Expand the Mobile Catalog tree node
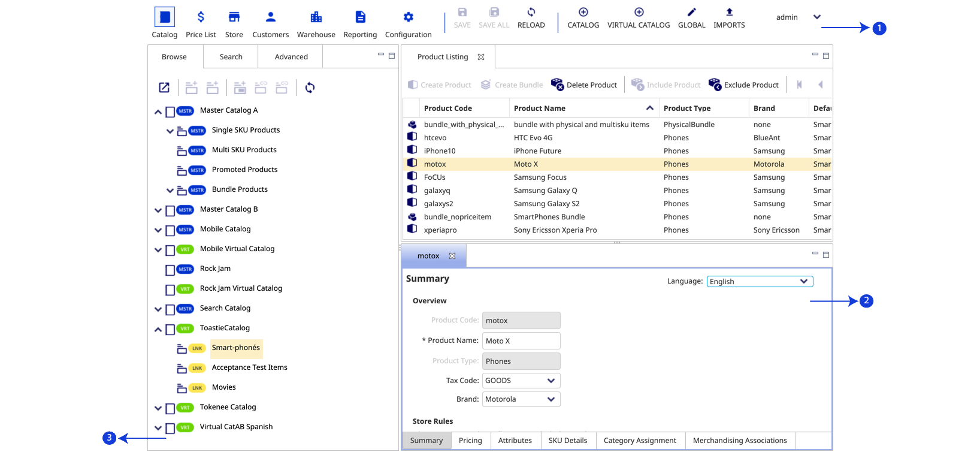 click(x=158, y=230)
